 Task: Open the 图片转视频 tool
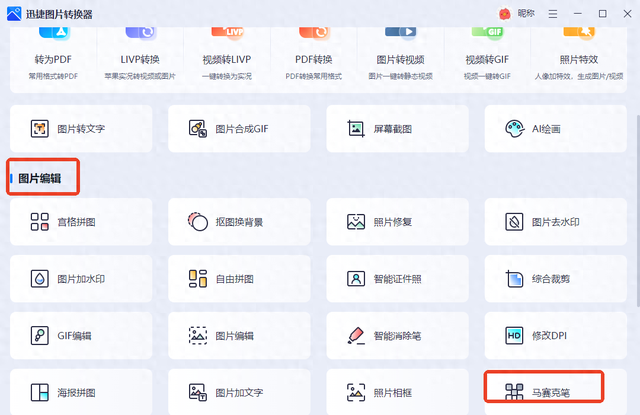tap(400, 60)
